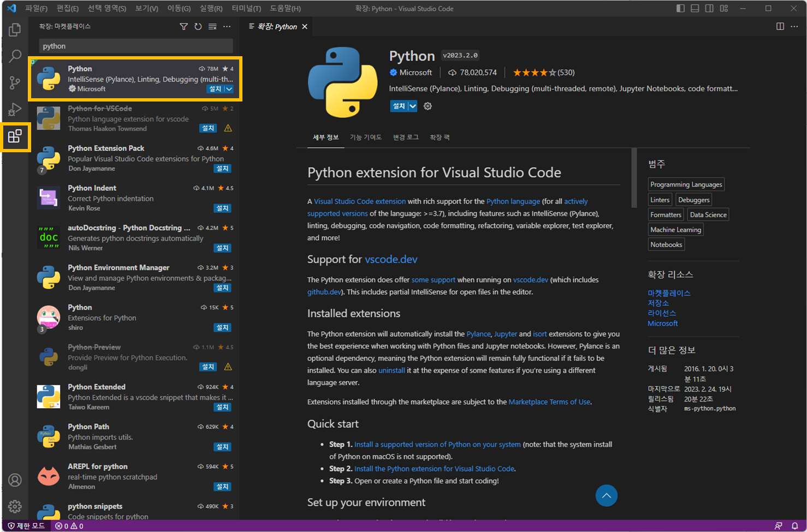The height and width of the screenshot is (532, 807).
Task: Open the vscode.dev heading link
Action: pyautogui.click(x=391, y=259)
